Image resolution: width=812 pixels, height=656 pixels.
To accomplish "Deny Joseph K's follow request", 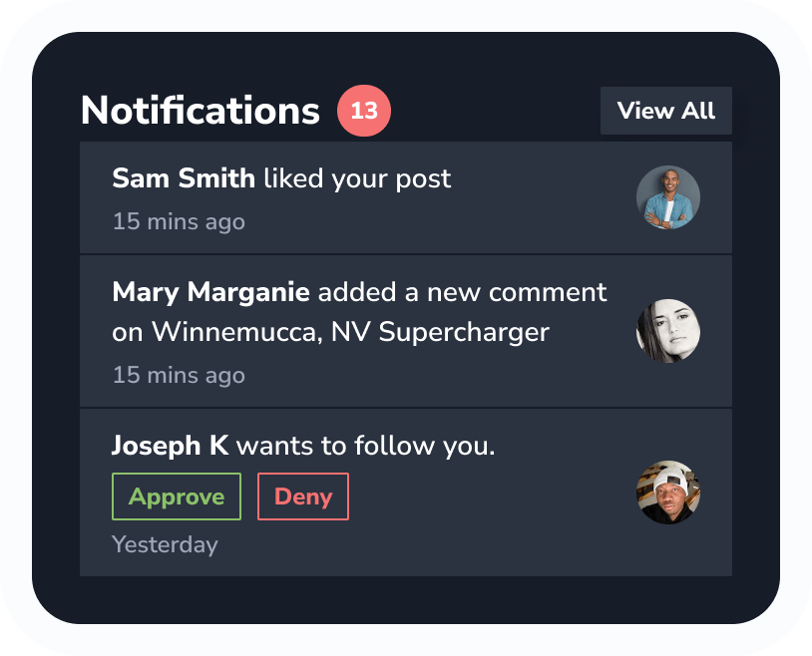I will (x=303, y=496).
